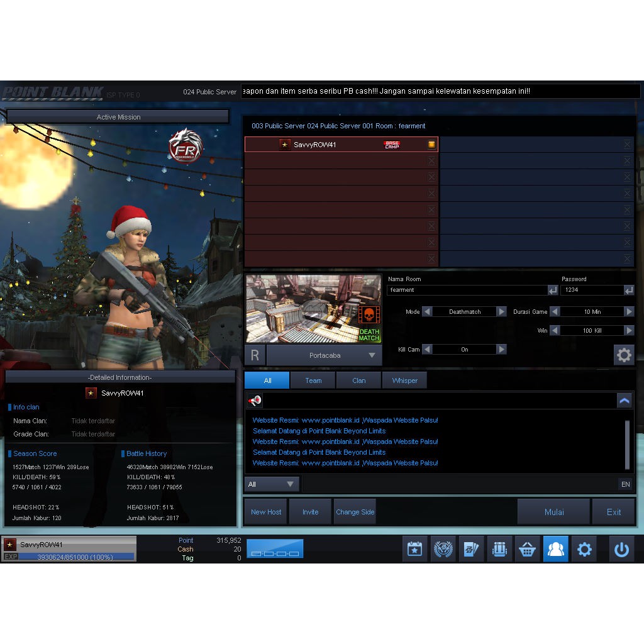Open the community friends icon

tap(556, 548)
